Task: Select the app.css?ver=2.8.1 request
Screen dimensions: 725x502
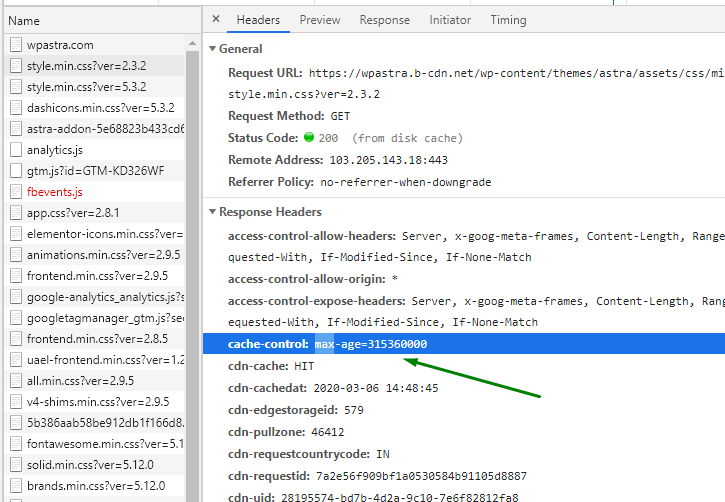Action: click(x=94, y=213)
